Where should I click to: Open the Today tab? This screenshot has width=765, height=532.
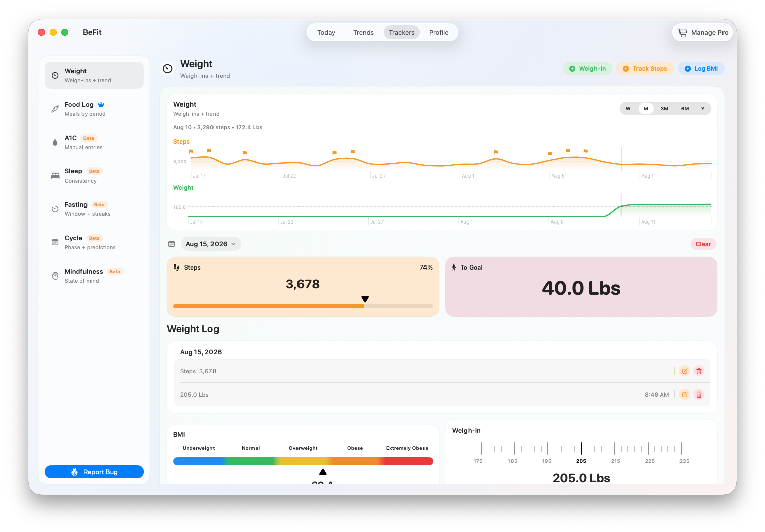[x=326, y=32]
